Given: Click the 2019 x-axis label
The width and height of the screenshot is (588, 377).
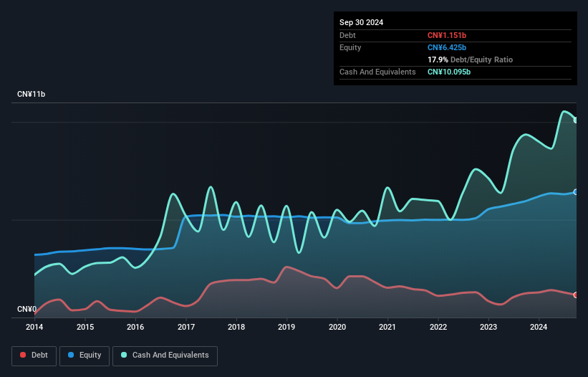Looking at the screenshot, I should tap(286, 327).
